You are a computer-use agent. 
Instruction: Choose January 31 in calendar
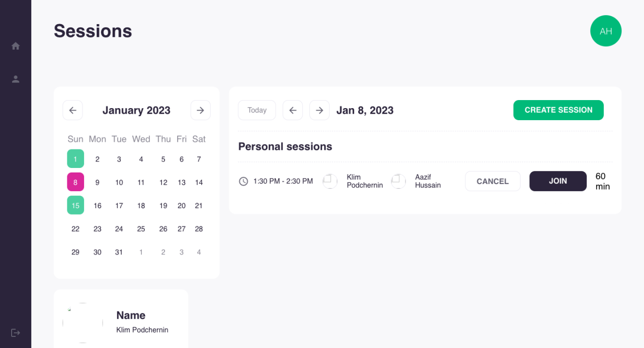(119, 252)
